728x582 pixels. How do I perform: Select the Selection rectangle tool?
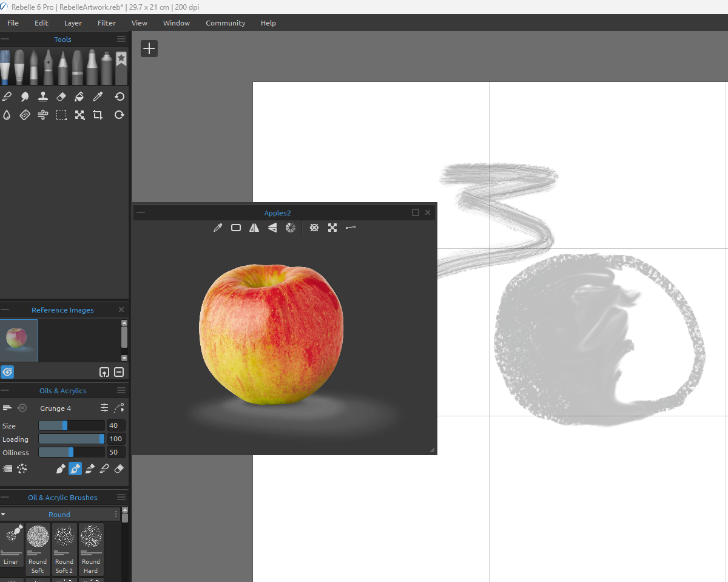(x=61, y=115)
